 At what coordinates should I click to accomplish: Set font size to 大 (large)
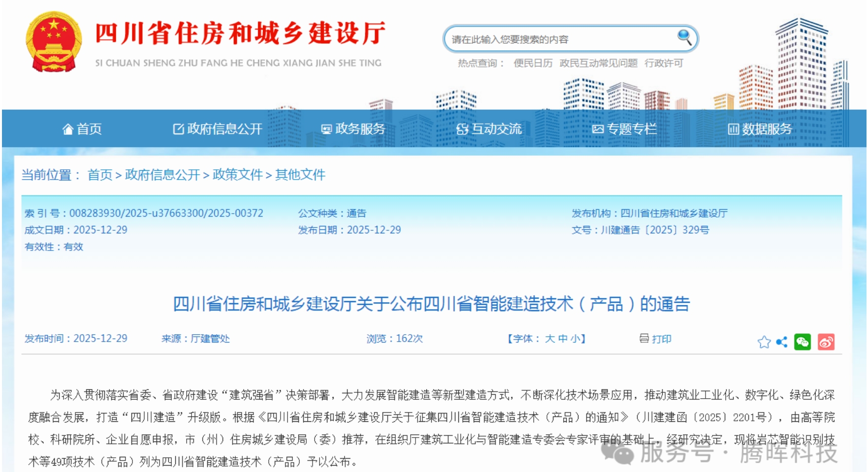pyautogui.click(x=549, y=339)
